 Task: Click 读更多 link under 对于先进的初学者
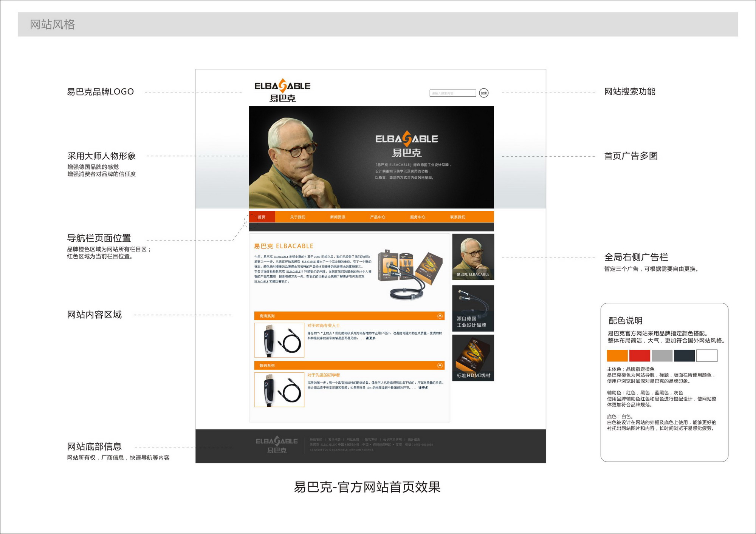pos(423,387)
